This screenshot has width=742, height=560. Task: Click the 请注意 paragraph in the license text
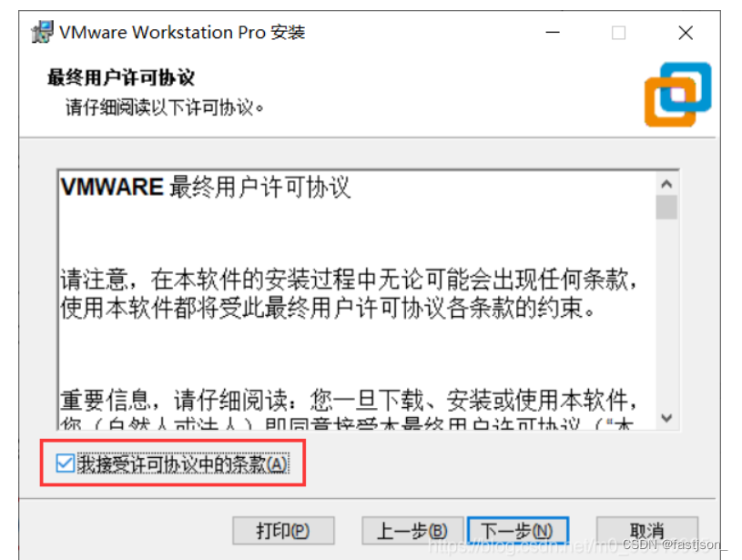349,293
